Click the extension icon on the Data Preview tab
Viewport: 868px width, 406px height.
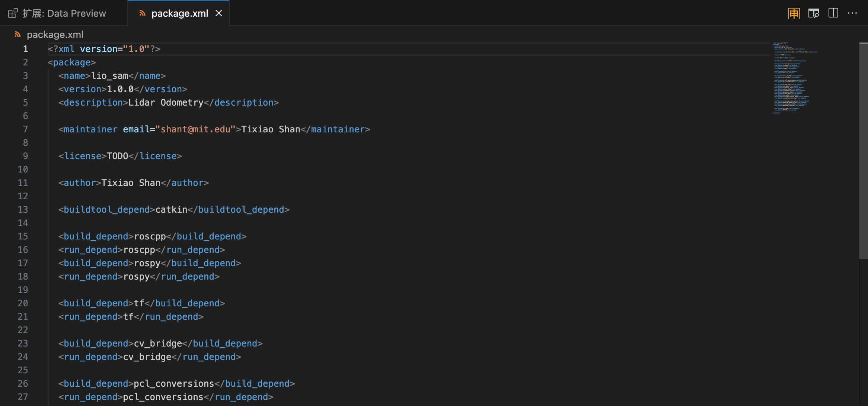point(13,13)
